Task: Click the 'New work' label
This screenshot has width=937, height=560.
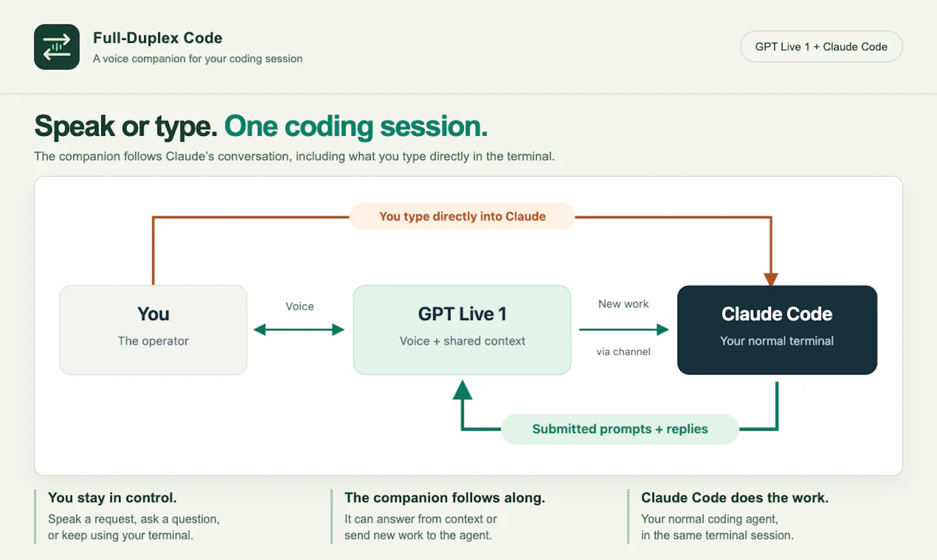Action: click(624, 304)
